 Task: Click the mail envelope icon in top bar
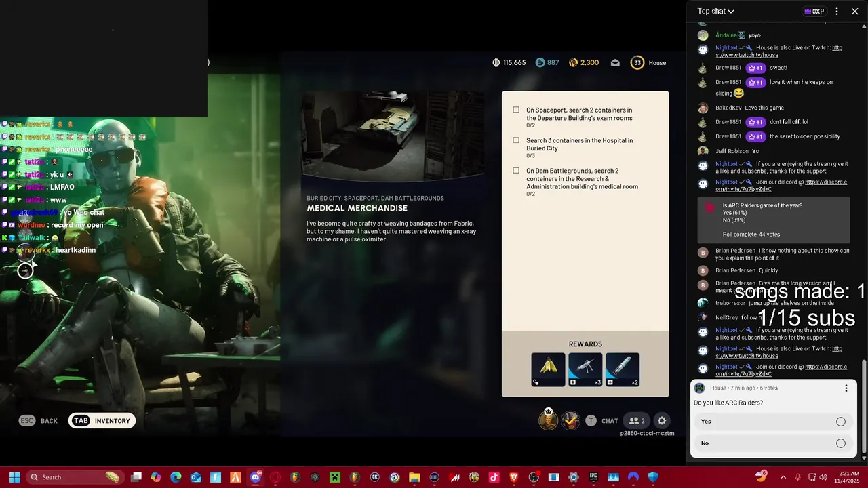615,62
